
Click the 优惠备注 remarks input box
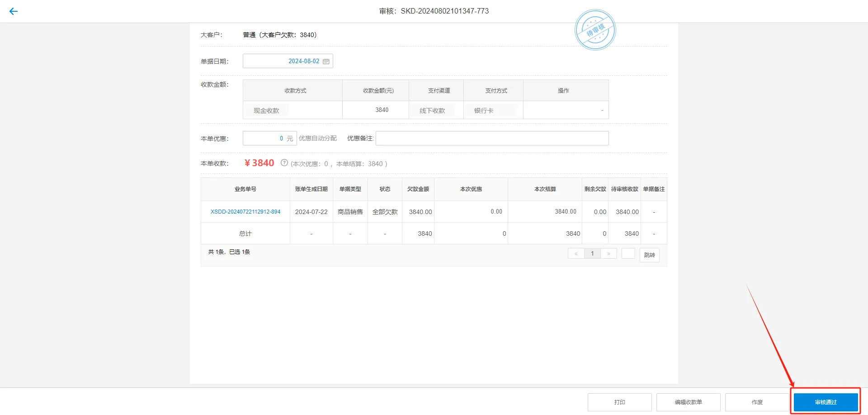pos(492,138)
